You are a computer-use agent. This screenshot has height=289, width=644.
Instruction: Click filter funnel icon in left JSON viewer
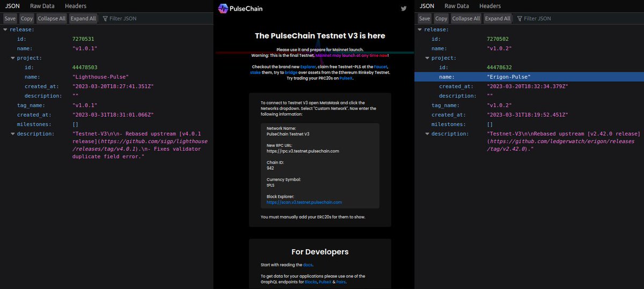[105, 18]
